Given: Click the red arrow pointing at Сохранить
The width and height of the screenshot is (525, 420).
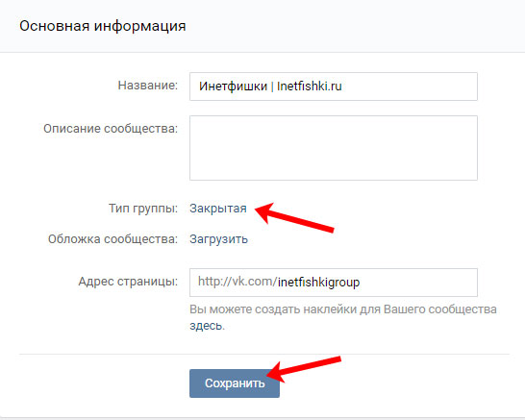Looking at the screenshot, I should [304, 369].
